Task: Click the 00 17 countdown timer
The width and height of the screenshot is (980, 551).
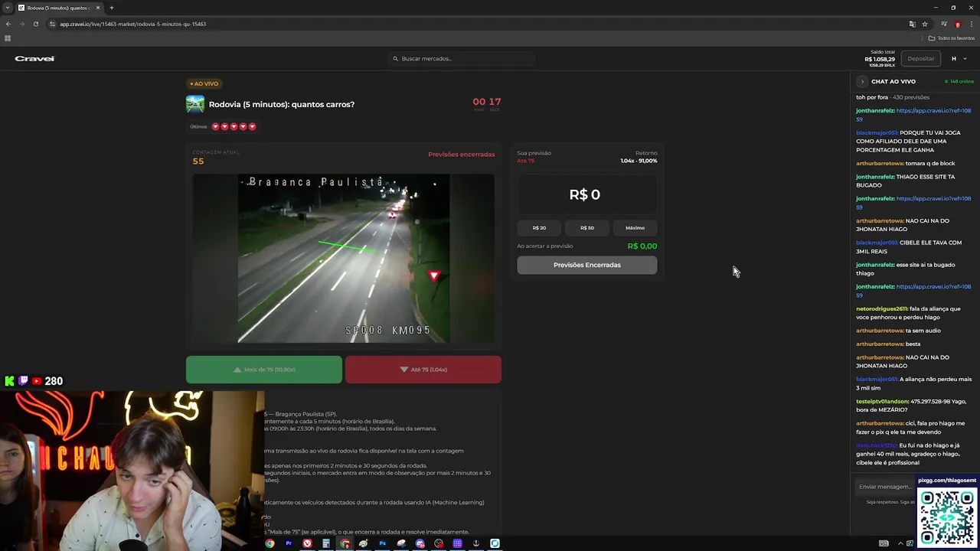Action: [487, 103]
